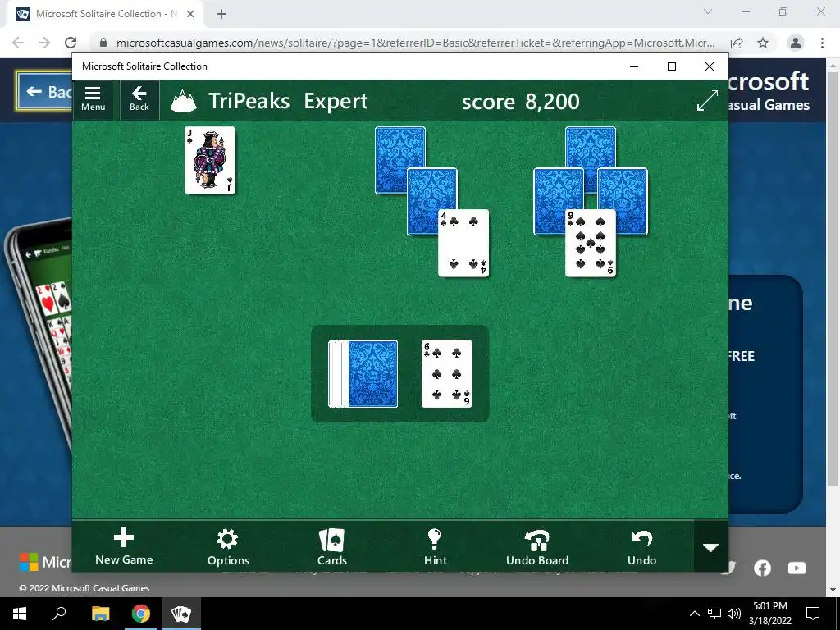Open the Solitaire Menu hamburger button
The width and height of the screenshot is (840, 630).
pyautogui.click(x=93, y=99)
